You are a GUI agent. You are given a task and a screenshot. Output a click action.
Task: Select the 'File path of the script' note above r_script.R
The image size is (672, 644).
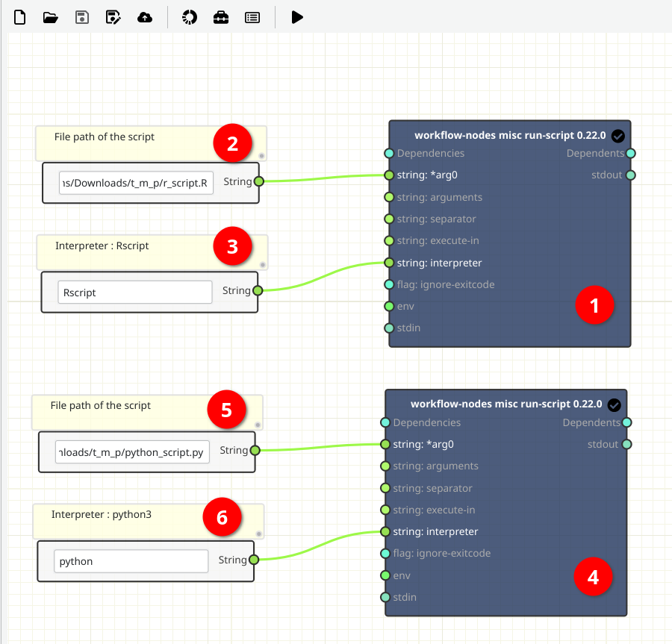pyautogui.click(x=151, y=143)
